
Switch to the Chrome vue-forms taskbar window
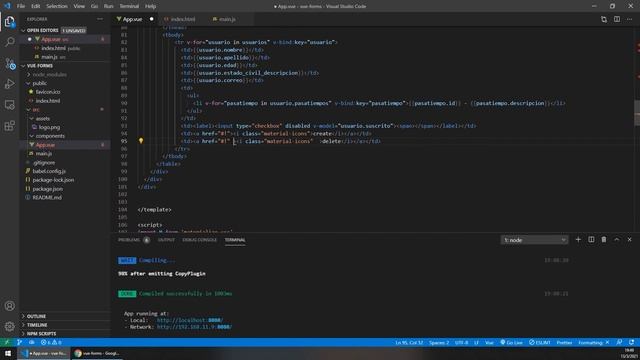click(97, 353)
